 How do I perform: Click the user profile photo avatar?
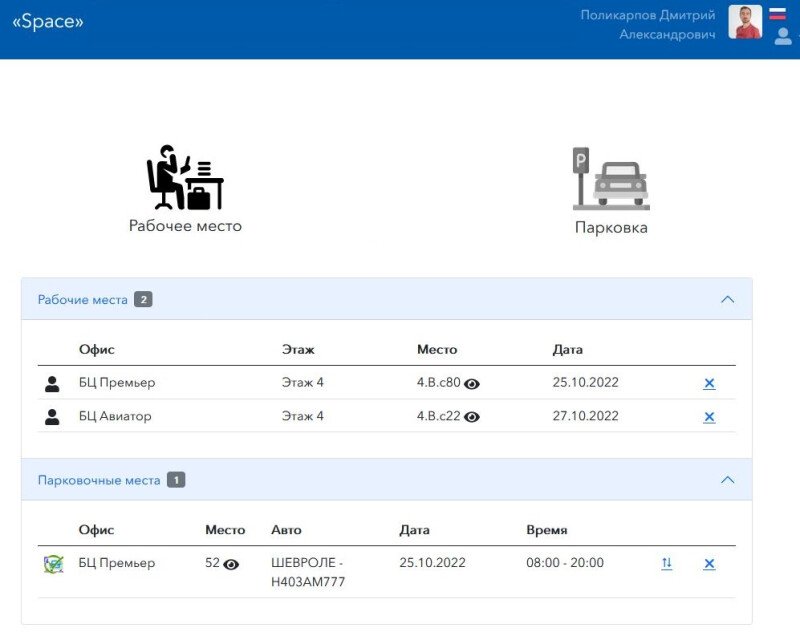click(x=745, y=22)
